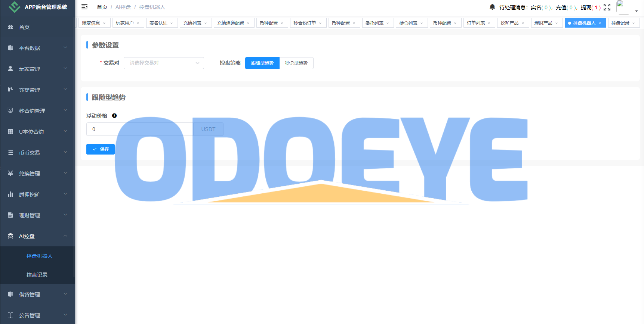Click the user avatar image
The width and height of the screenshot is (644, 324).
point(623,7)
